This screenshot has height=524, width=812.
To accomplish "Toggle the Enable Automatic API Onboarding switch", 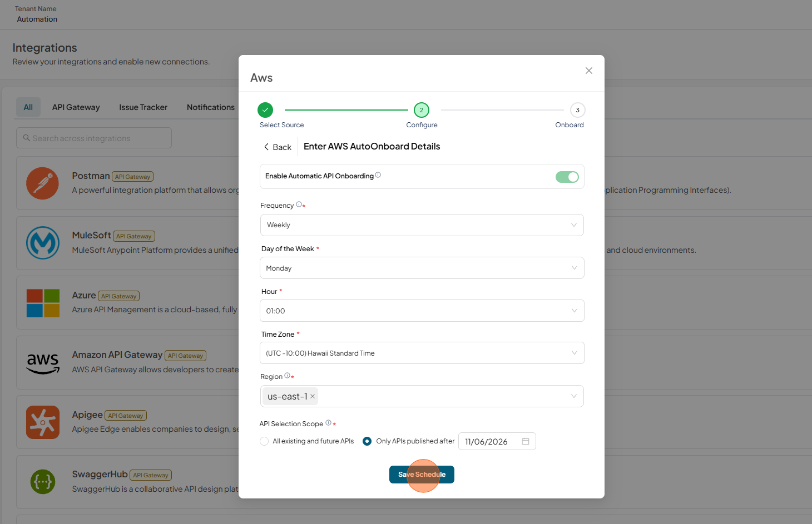I will [567, 177].
